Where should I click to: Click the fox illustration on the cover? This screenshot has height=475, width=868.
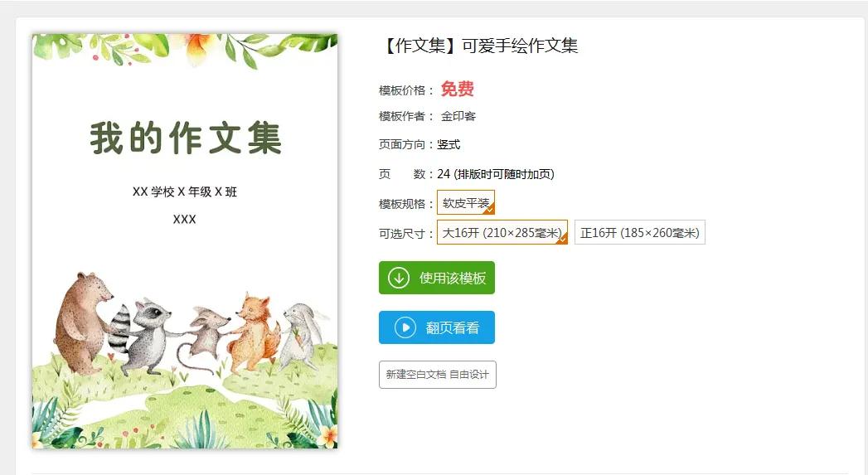pos(255,333)
